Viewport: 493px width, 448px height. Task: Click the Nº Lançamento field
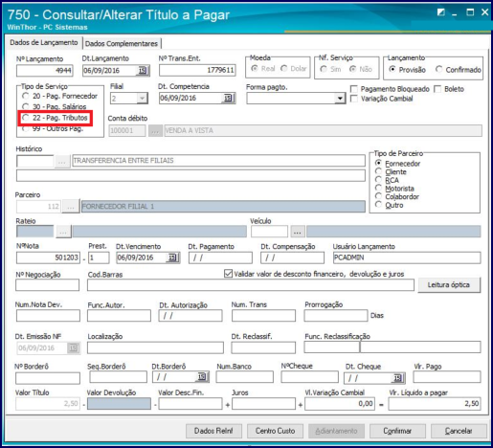[45, 71]
